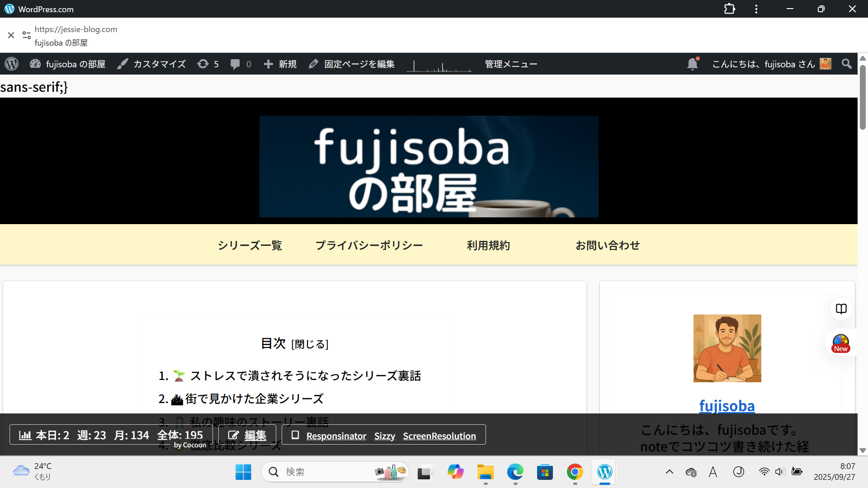The width and height of the screenshot is (868, 488).
Task: Expand the 新規 add-new menu
Action: point(280,64)
